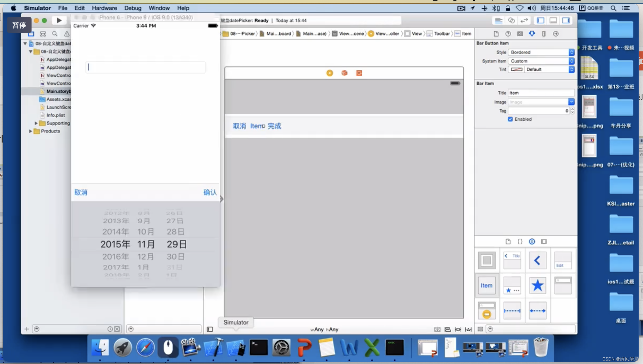Open the Hardware menu
The height and width of the screenshot is (364, 643).
click(104, 8)
